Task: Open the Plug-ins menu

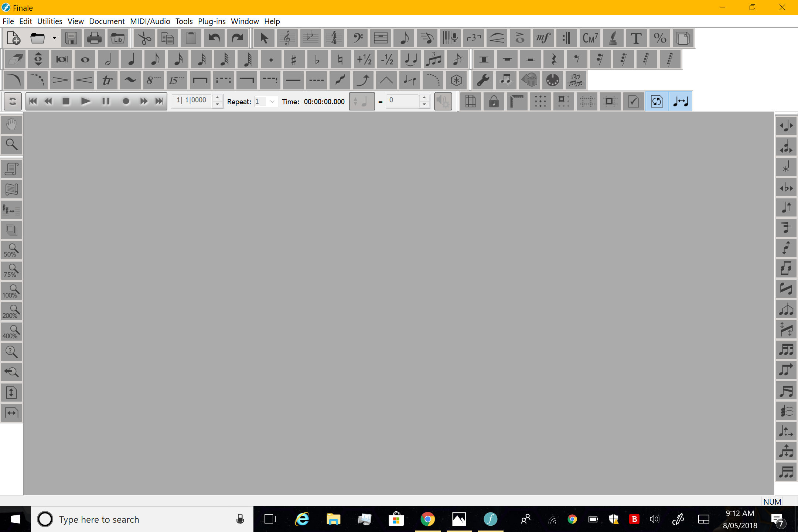Action: [x=211, y=21]
